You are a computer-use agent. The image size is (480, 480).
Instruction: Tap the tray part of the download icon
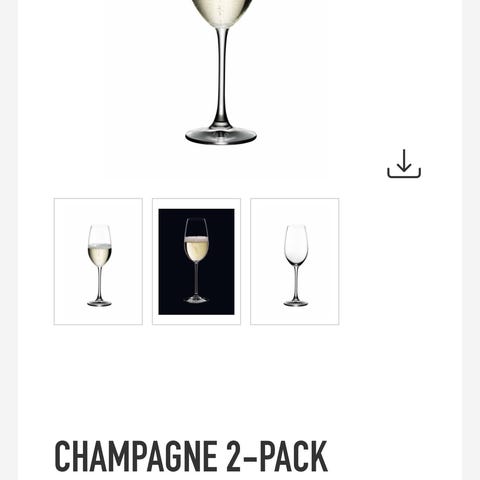[404, 173]
